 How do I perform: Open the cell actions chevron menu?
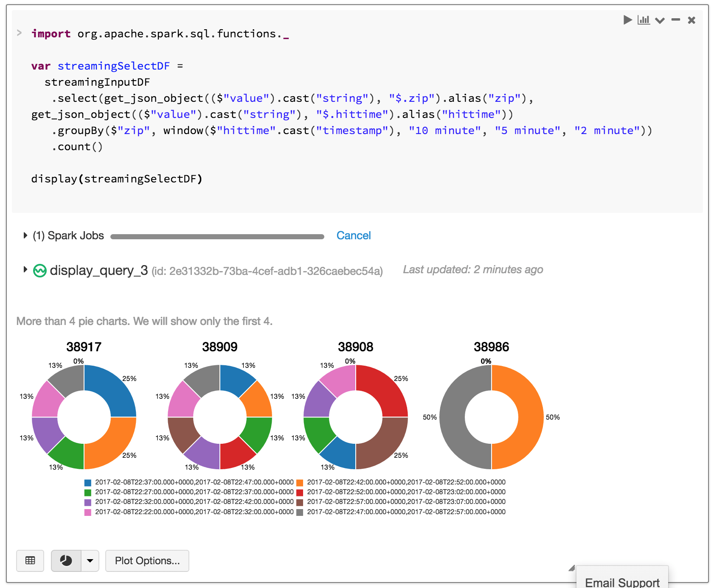pyautogui.click(x=660, y=20)
